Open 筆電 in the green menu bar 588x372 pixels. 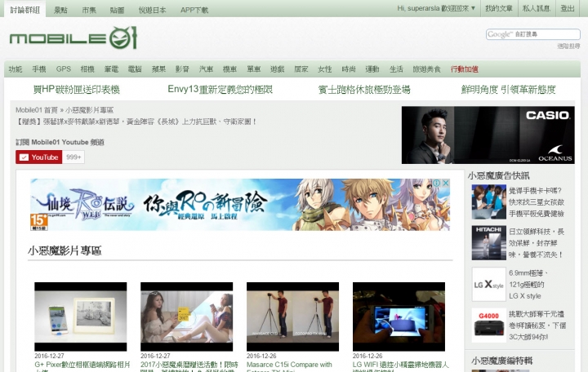tap(111, 69)
